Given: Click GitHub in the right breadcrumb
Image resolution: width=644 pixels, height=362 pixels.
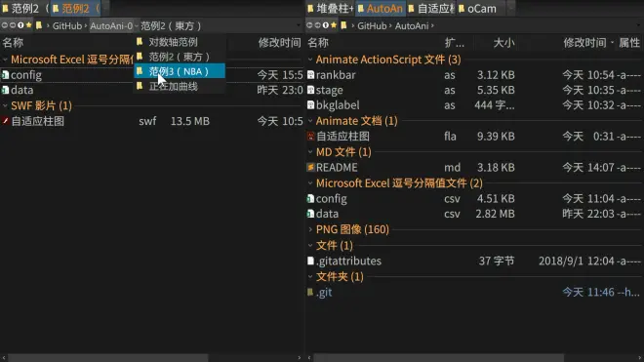Looking at the screenshot, I should (x=372, y=26).
